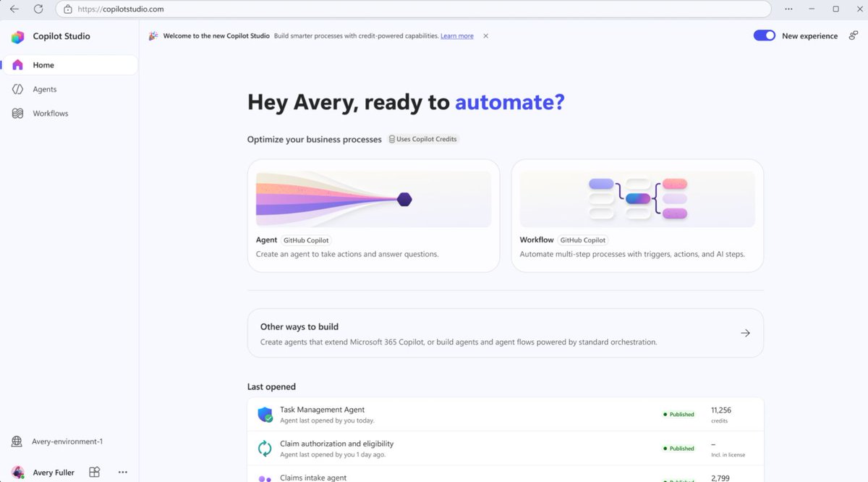Open the Learn more link

point(457,35)
